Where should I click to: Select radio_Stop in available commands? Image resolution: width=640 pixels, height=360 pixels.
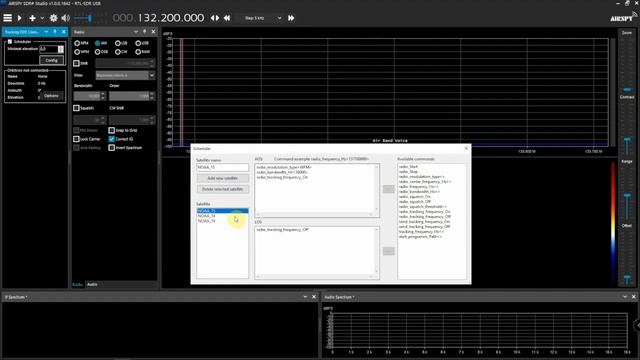pyautogui.click(x=409, y=172)
